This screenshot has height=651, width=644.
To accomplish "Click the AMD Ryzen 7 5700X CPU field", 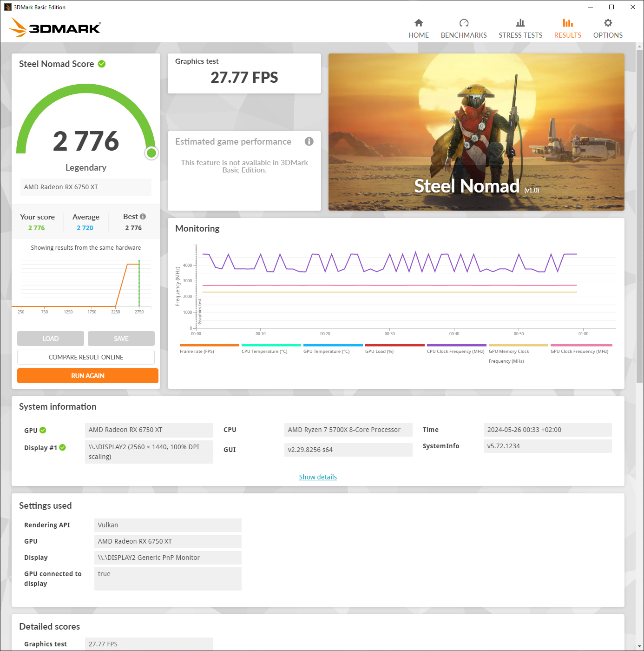I will tap(348, 430).
